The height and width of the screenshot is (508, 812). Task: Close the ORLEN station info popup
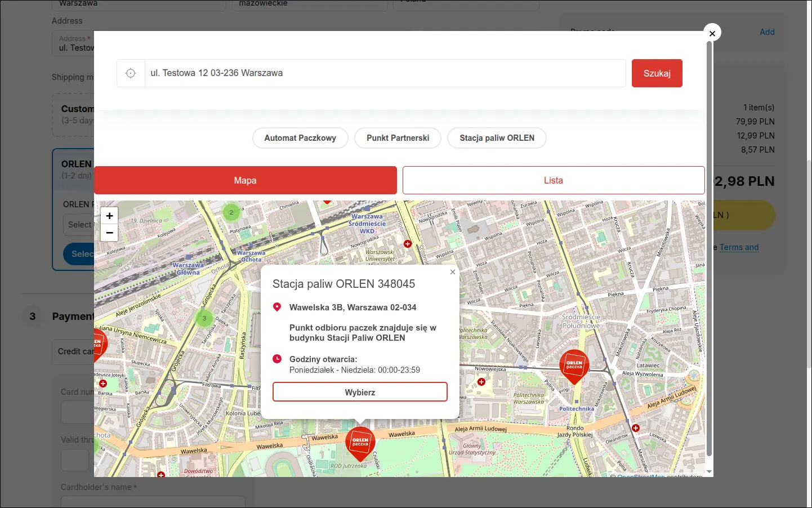[453, 272]
